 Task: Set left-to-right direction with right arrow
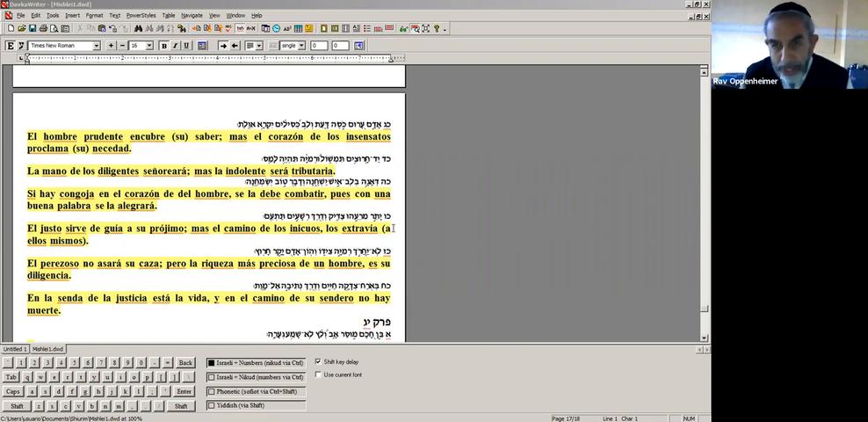pyautogui.click(x=223, y=46)
